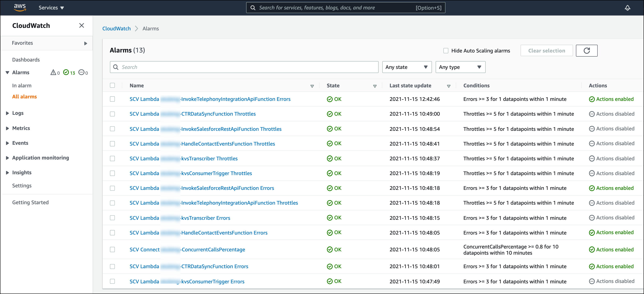Screen dimensions: 644x294
Task: Click Actions enabled icon for InvokeSalesforceRestApiFunction Errors
Action: tap(592, 188)
